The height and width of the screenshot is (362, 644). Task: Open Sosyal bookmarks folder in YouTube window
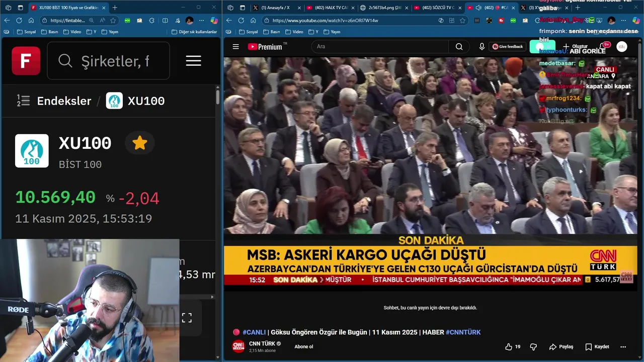point(248,32)
